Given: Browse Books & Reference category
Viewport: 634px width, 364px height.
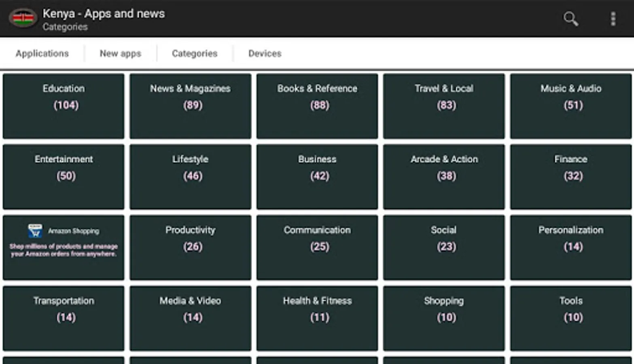Looking at the screenshot, I should click(317, 106).
